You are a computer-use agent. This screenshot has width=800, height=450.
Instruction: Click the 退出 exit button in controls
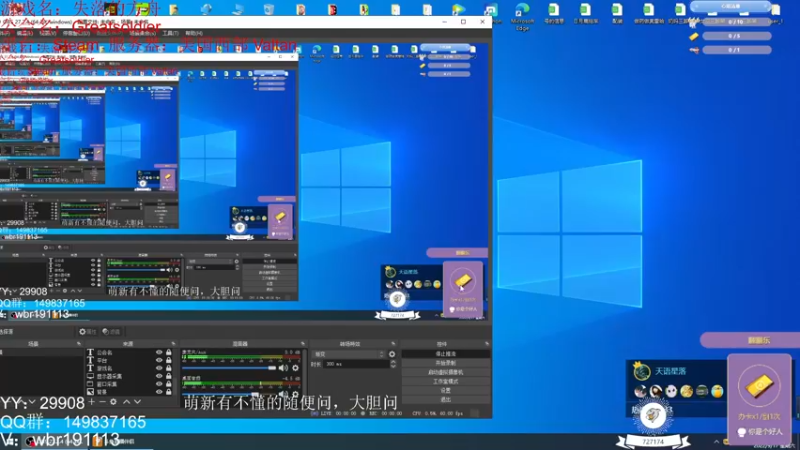tap(445, 399)
